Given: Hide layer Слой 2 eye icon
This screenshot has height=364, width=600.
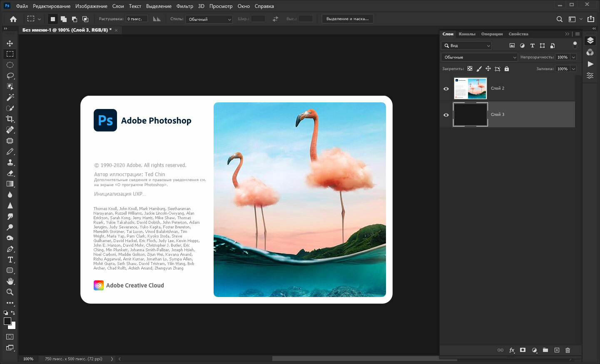Looking at the screenshot, I should point(446,89).
